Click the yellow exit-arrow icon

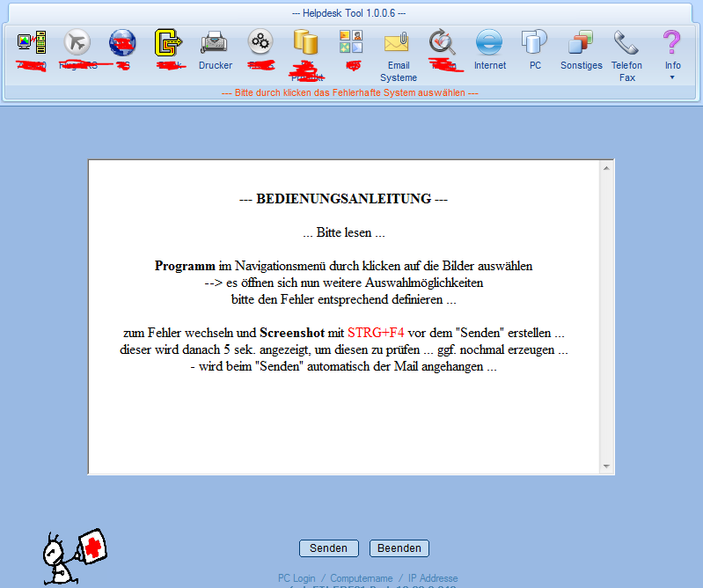coord(168,41)
